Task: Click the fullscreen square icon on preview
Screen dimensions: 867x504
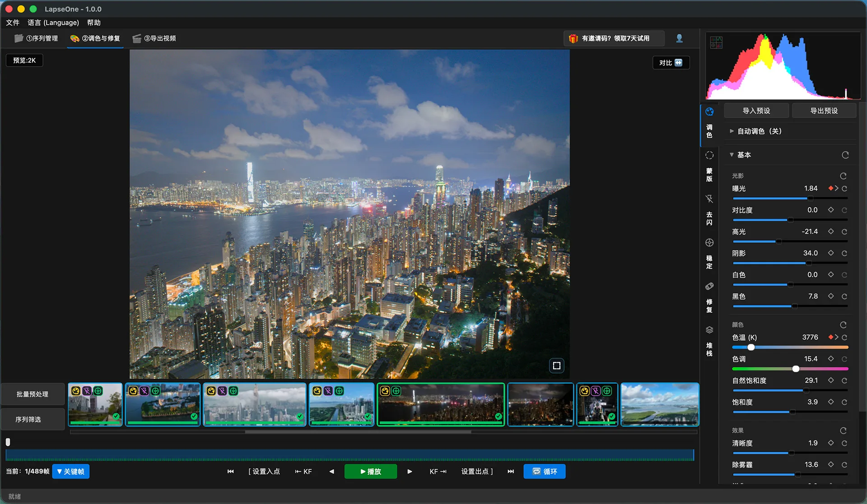Action: 557,365
